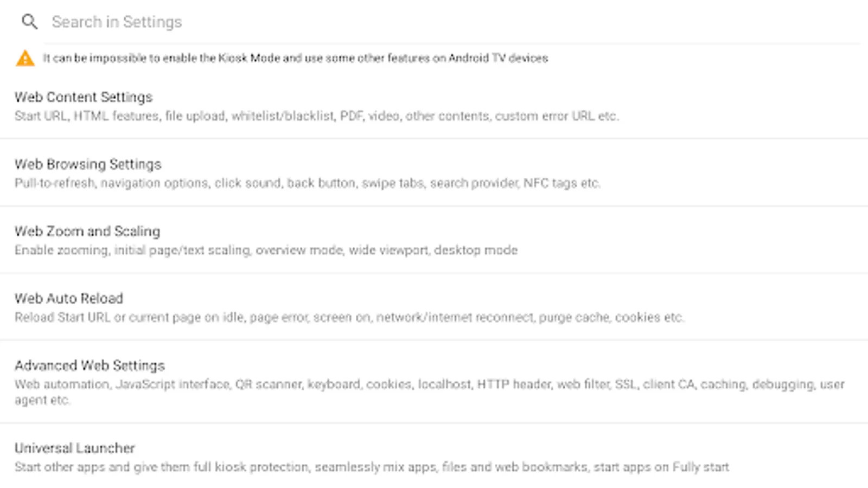Click the 'Reload Start URL or current page' description
Image resolution: width=868 pixels, height=488 pixels.
[x=349, y=317]
